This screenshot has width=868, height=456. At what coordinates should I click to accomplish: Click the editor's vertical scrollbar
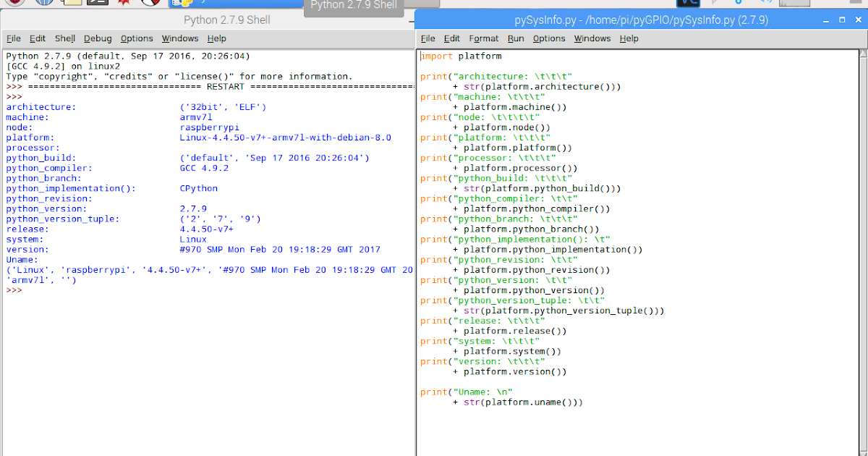tap(863, 217)
